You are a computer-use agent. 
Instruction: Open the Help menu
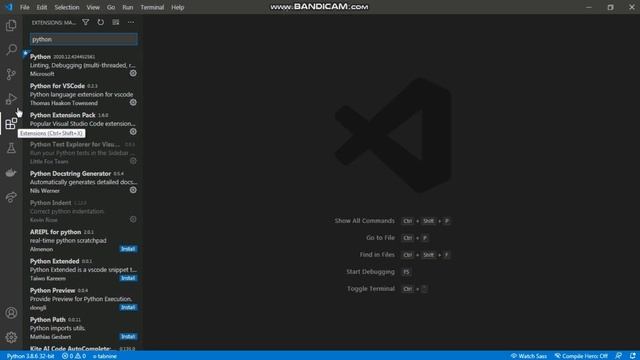tap(178, 7)
